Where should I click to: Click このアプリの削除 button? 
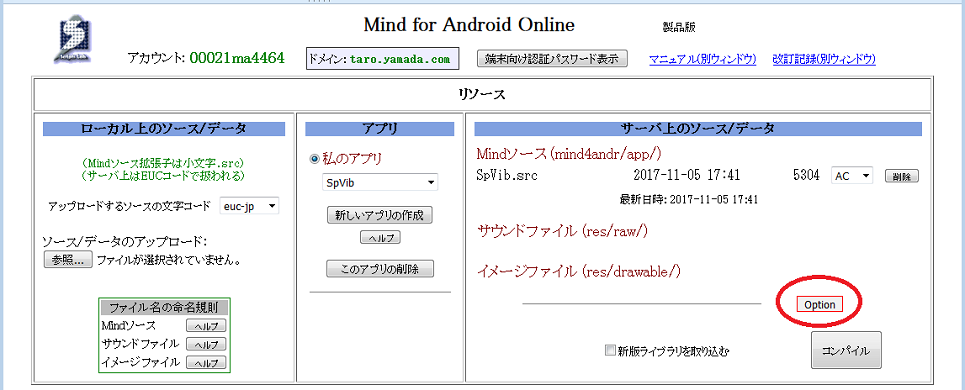[380, 269]
